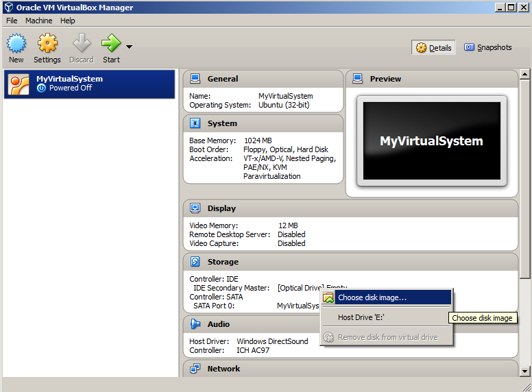Open the System section header title

coord(222,123)
